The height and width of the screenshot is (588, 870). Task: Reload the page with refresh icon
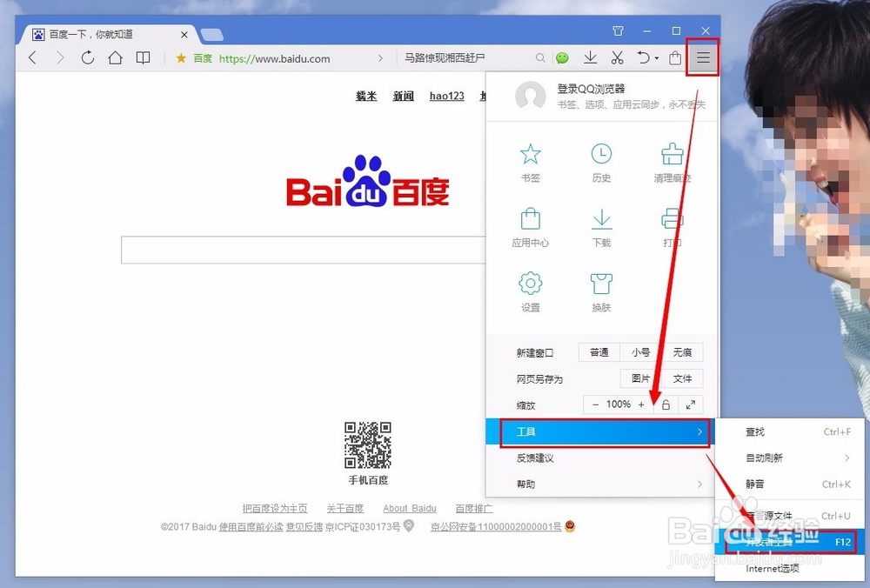[x=88, y=57]
